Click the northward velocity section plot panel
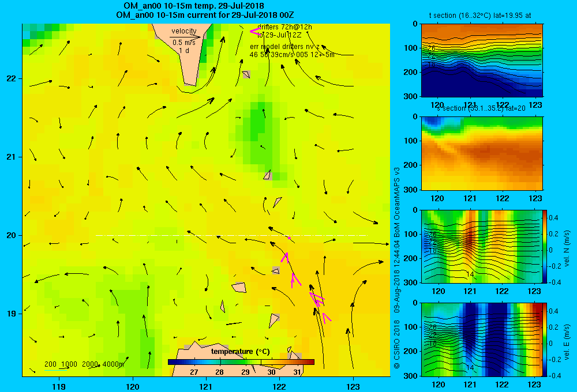Image resolution: width=577 pixels, height=392 pixels. [482, 246]
